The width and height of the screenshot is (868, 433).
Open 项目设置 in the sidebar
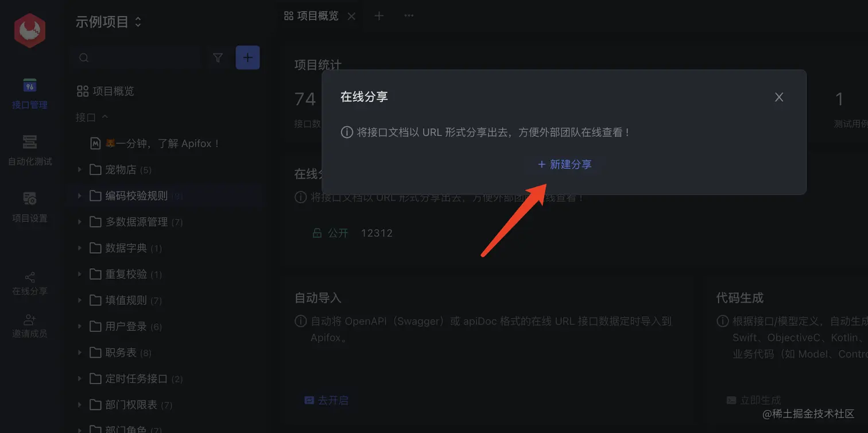click(30, 207)
